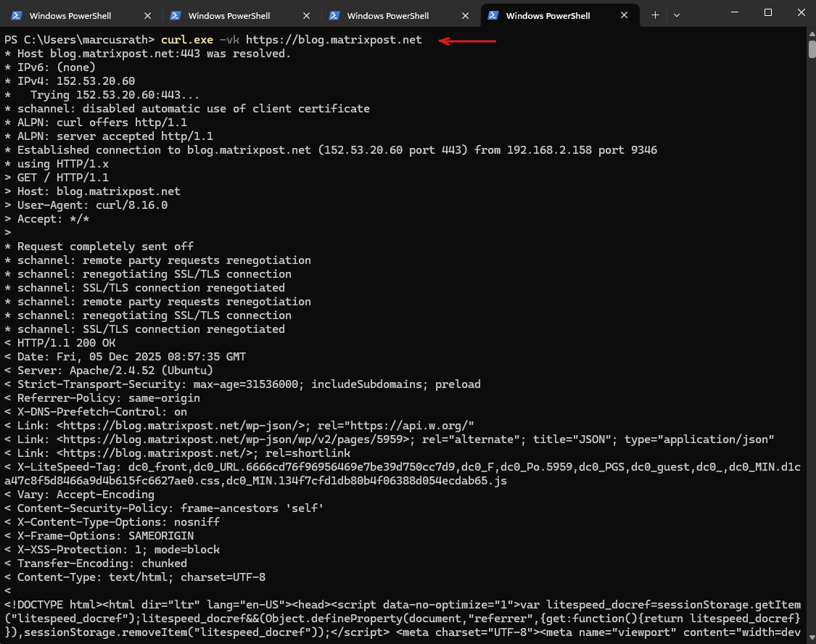The width and height of the screenshot is (816, 644).
Task: Close the first Windows PowerShell tab
Action: (x=148, y=15)
